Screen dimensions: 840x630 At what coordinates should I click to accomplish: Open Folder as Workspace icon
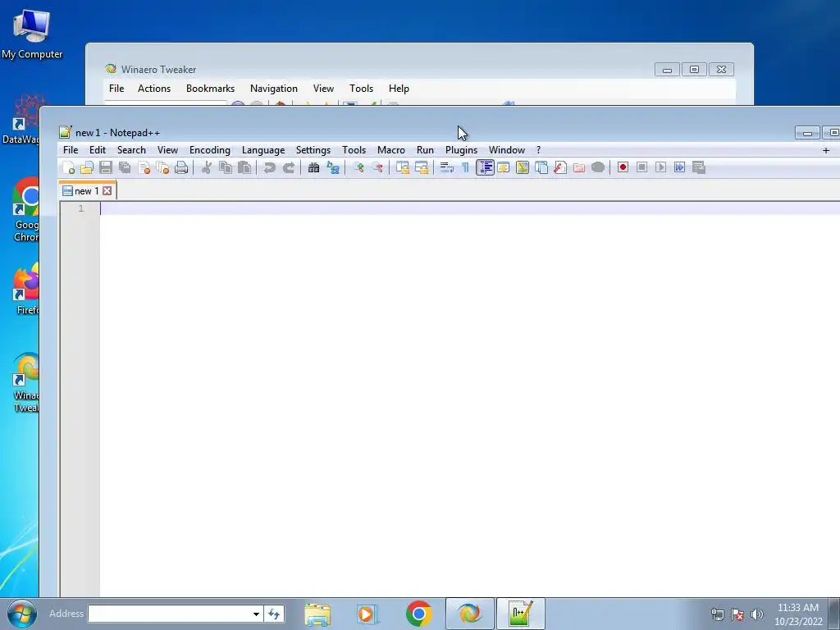579,167
